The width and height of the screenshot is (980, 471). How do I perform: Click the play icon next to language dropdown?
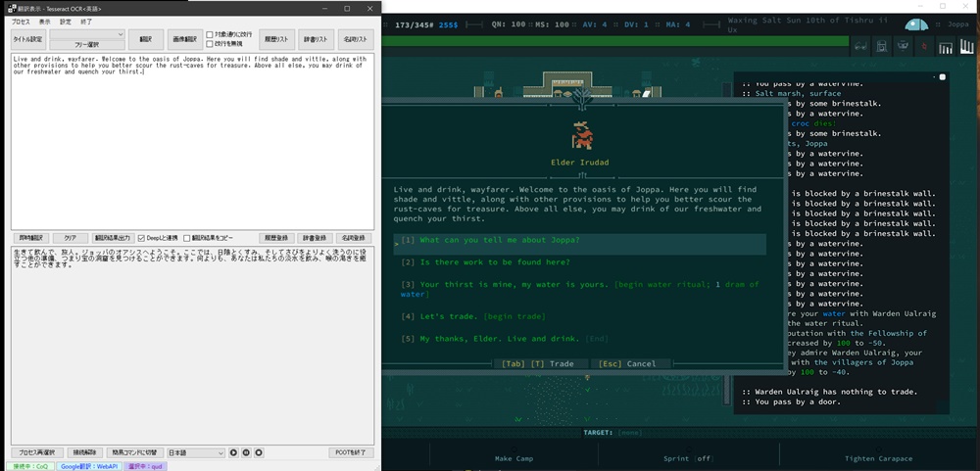pos(234,452)
